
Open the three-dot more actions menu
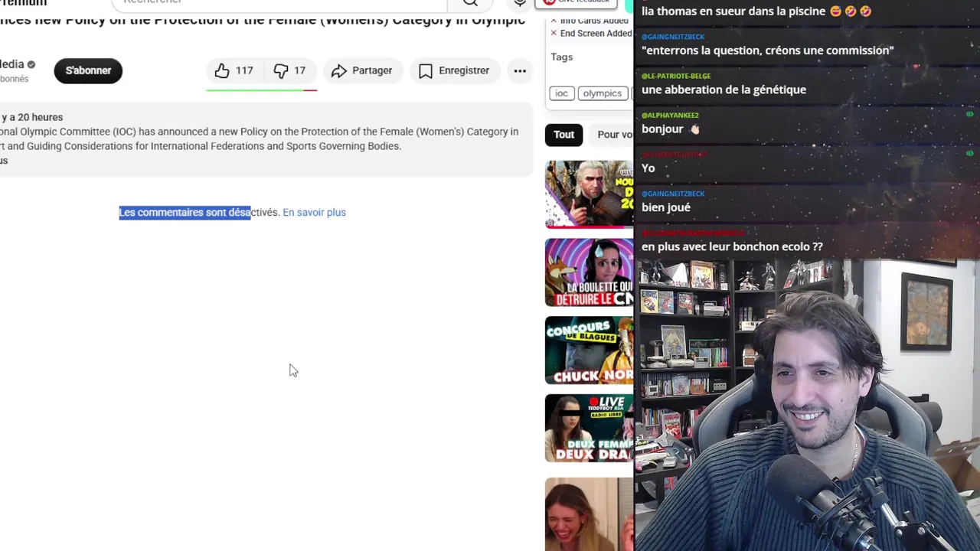tap(520, 70)
